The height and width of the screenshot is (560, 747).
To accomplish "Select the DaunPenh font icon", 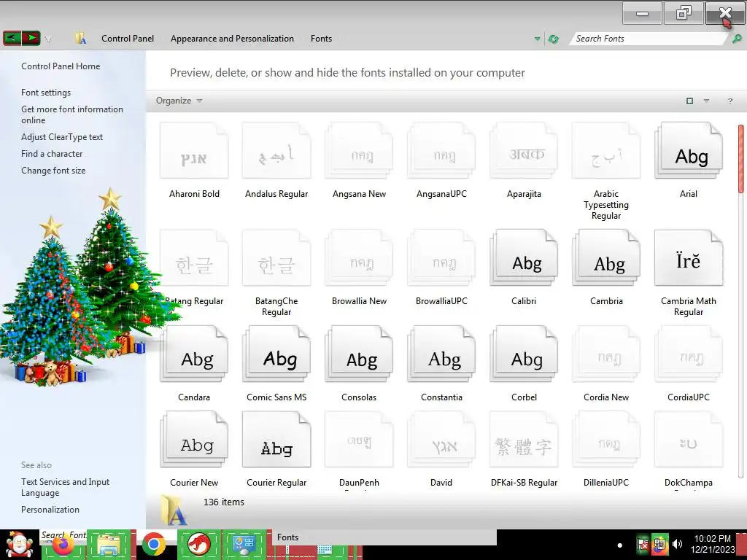I will pos(359,440).
